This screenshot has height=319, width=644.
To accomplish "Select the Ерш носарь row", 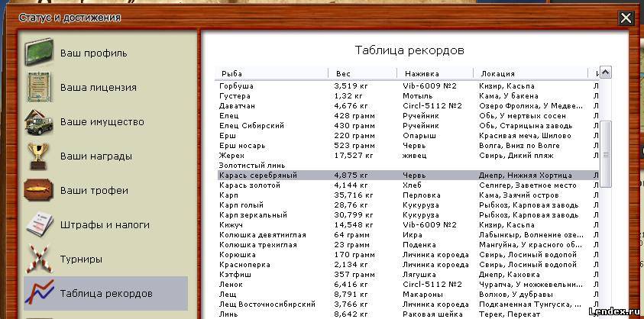I will 408,145.
